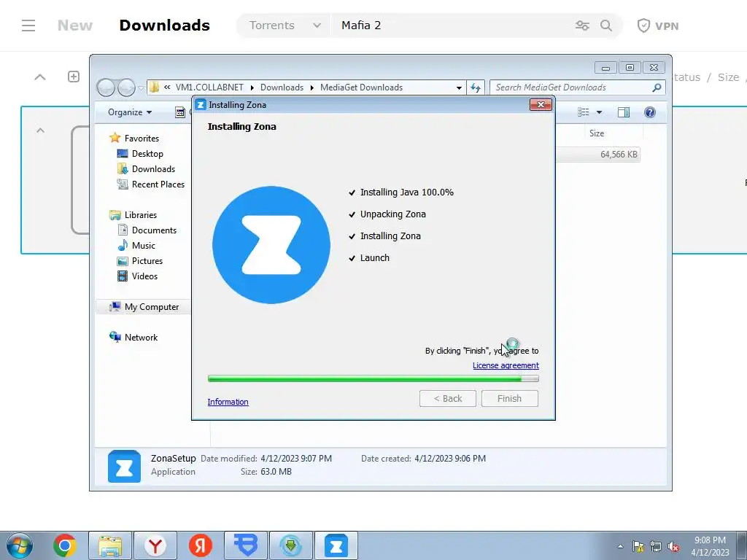Click Finish in the Zona installer
Screen dimensions: 747x560
point(510,399)
